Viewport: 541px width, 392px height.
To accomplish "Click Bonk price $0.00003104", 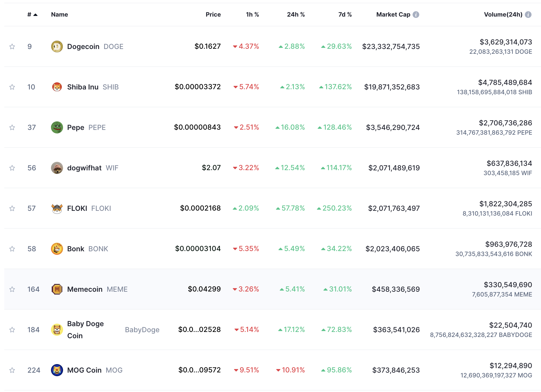I will pyautogui.click(x=198, y=249).
